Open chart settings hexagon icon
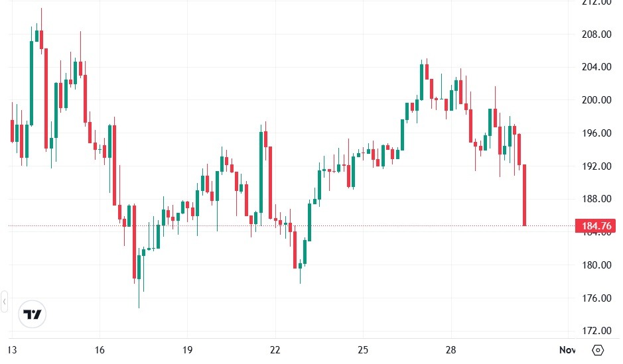The image size is (623, 364). click(598, 349)
